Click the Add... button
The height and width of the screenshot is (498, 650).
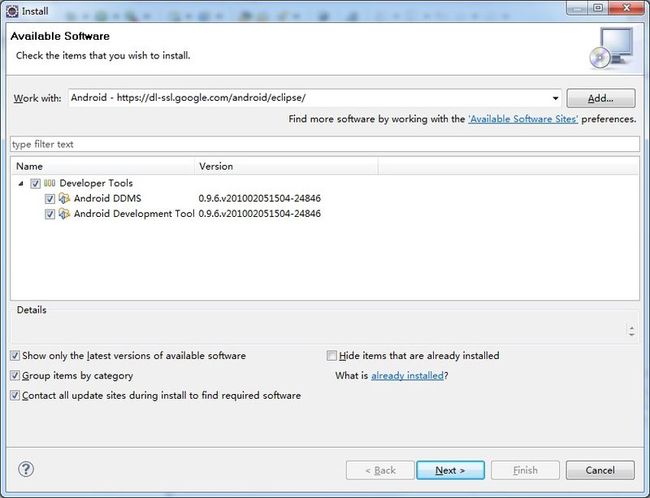pyautogui.click(x=601, y=98)
